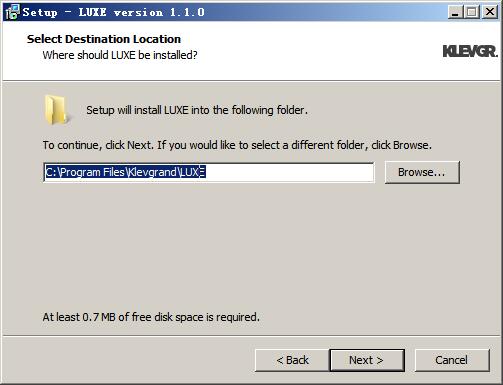Go to the previous step with Back
Screen dimensions: 503x385
coord(292,360)
